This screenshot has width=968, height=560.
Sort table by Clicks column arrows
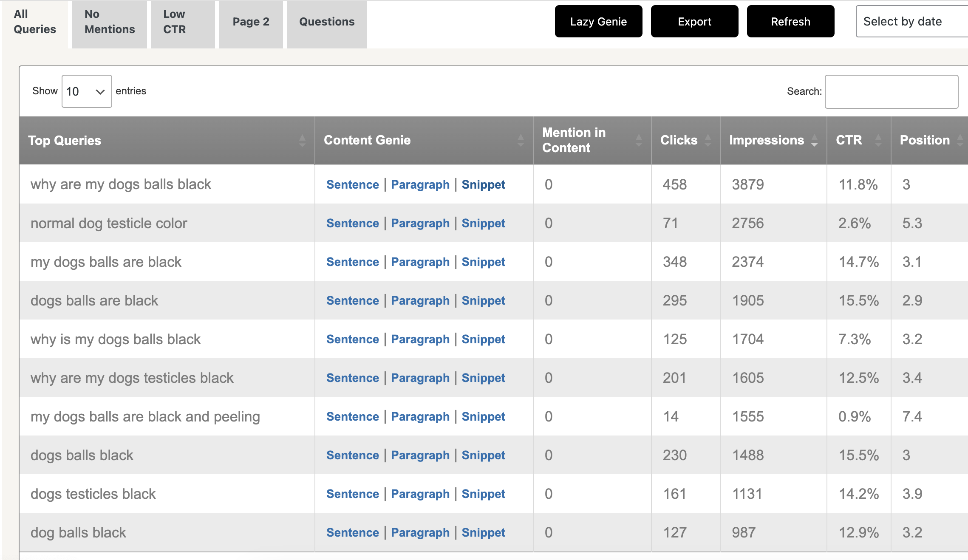click(708, 141)
